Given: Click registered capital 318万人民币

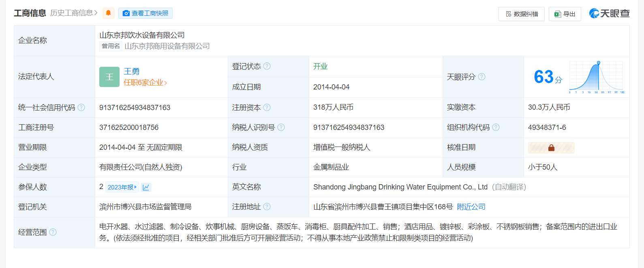Looking at the screenshot, I should coord(333,107).
